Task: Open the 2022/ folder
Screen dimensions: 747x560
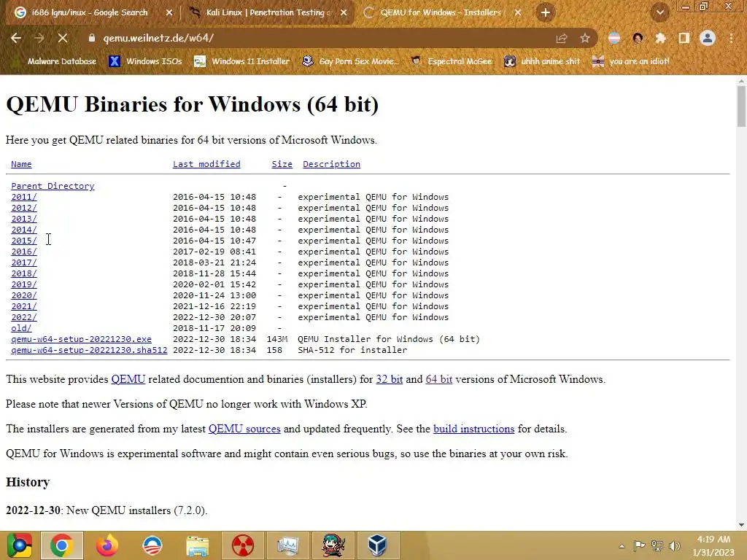Action: pos(24,318)
